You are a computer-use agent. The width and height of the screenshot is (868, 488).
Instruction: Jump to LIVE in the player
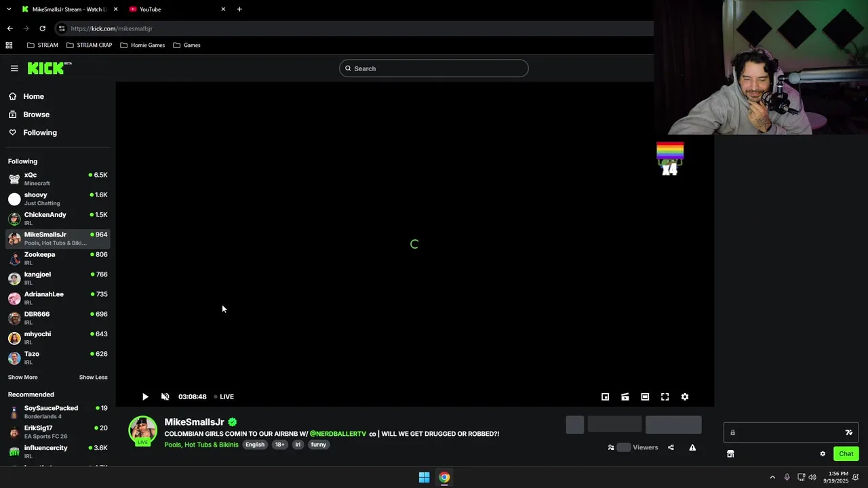224,397
